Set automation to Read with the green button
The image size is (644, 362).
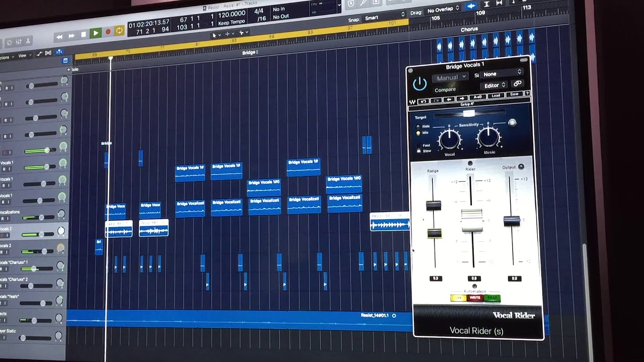[x=492, y=298]
